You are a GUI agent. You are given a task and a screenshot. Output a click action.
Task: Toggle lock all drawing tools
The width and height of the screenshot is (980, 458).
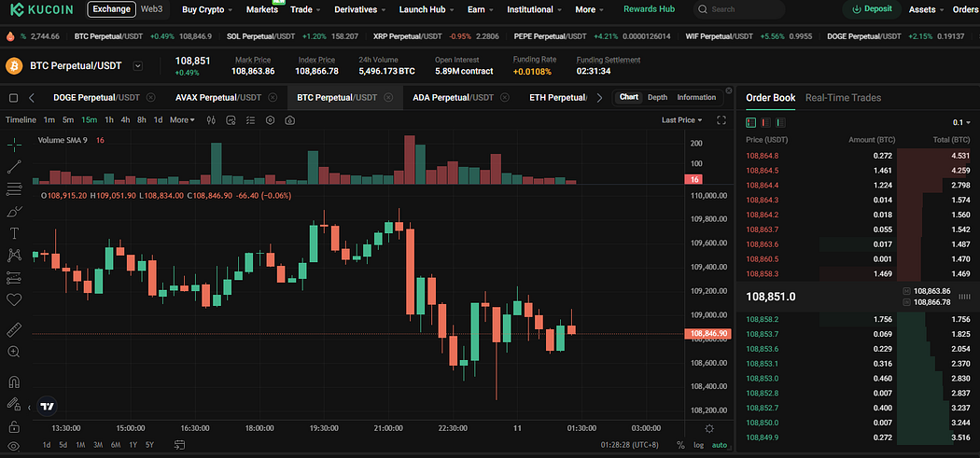point(14,427)
